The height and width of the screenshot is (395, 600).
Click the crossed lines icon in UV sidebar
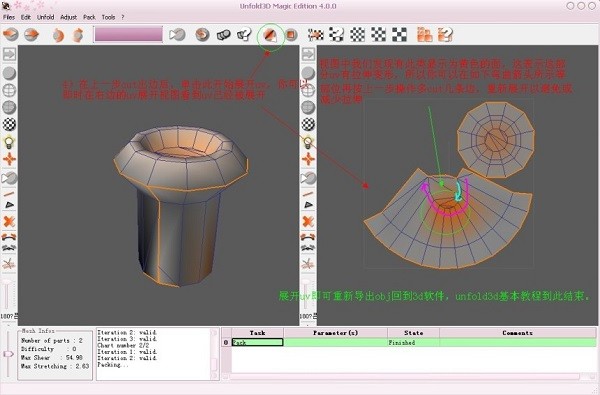[308, 264]
